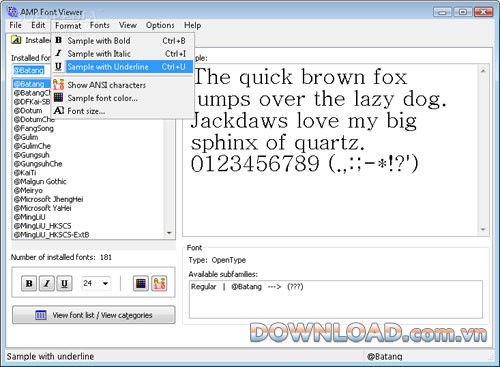Click Number of installed fonts: 181 label
Image resolution: width=500 pixels, height=367 pixels.
pyautogui.click(x=61, y=257)
